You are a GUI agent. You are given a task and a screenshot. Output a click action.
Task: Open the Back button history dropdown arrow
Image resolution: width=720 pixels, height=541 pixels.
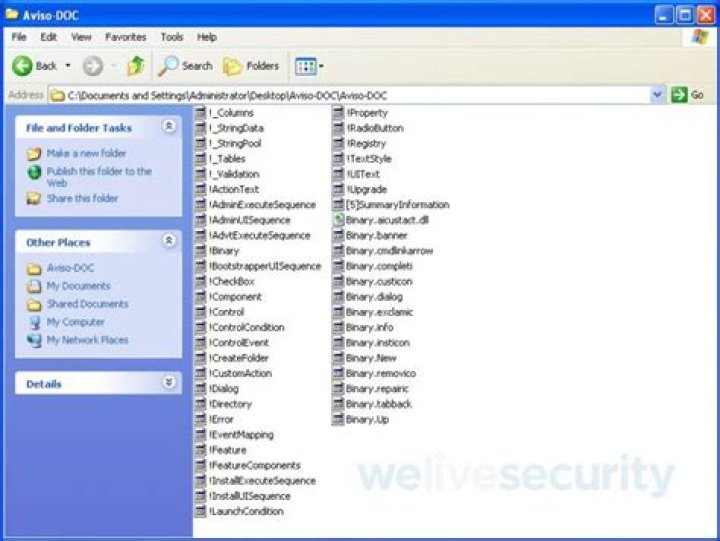point(68,66)
